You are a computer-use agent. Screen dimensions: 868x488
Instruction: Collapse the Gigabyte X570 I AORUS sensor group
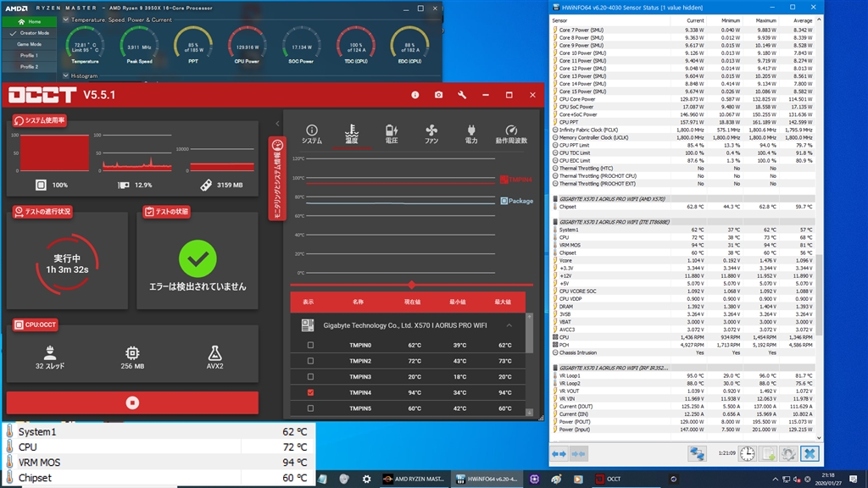point(509,325)
